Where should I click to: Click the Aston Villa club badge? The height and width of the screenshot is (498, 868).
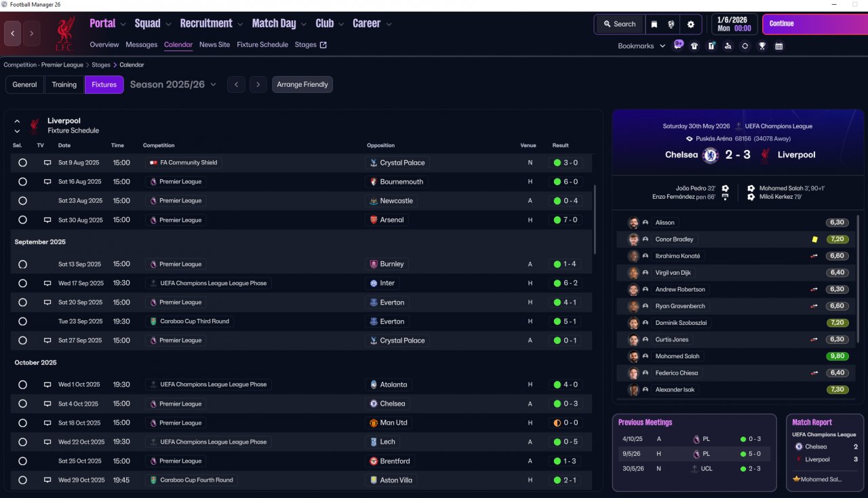tap(373, 480)
